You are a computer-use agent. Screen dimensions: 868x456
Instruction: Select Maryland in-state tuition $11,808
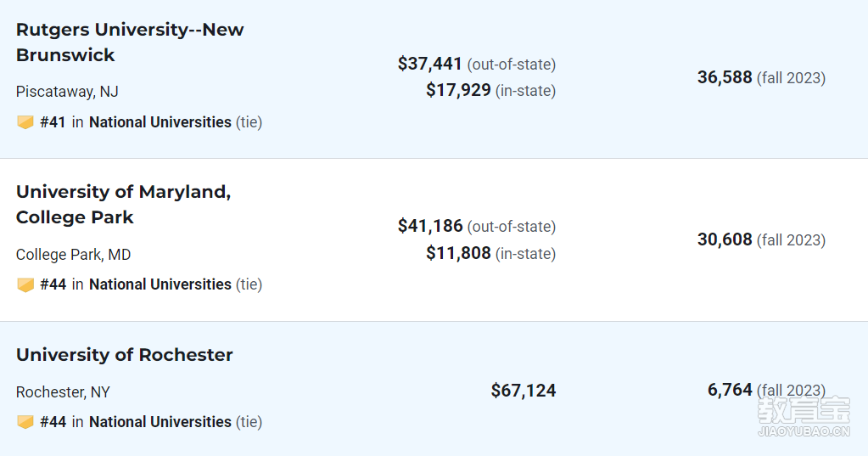pos(458,253)
